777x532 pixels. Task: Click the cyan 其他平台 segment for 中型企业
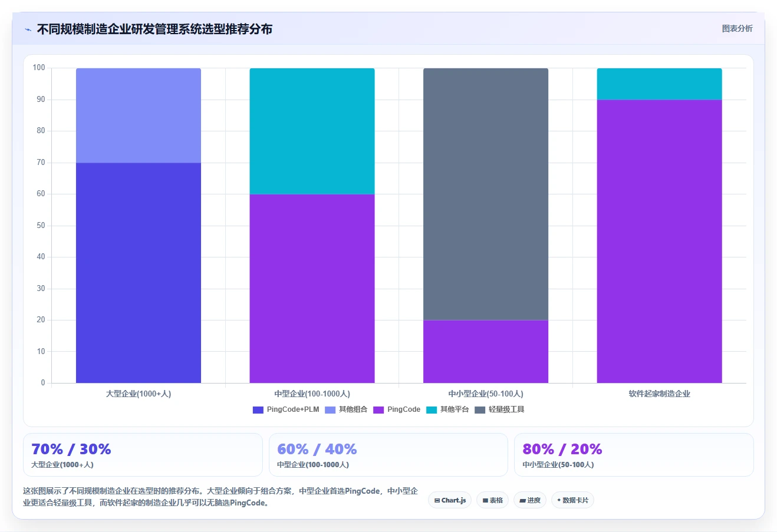pos(312,131)
